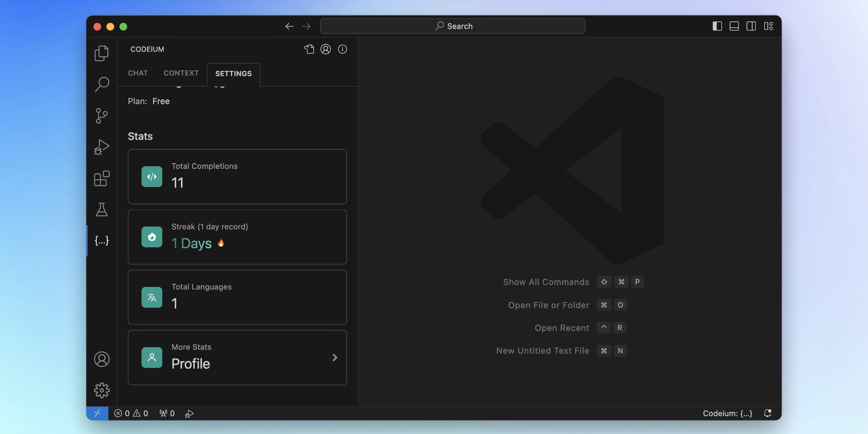Click the Profile person icon in card
The height and width of the screenshot is (434, 868).
(x=152, y=358)
